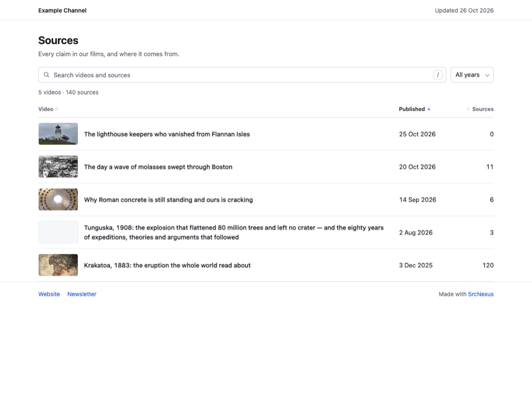Image resolution: width=532 pixels, height=398 pixels.
Task: Open "Krakatoa, 1883: the eruption" video title
Action: point(167,266)
